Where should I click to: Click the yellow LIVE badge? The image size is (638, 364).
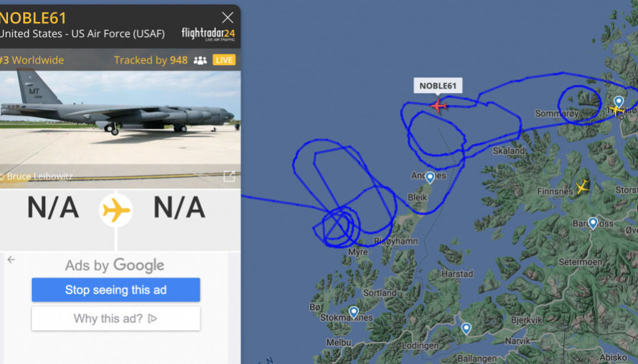[224, 60]
